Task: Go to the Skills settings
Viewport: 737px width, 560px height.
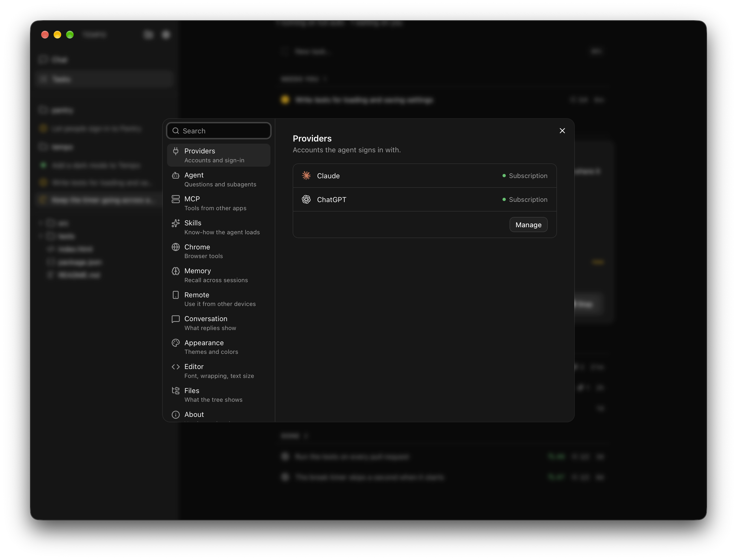Action: (x=219, y=227)
